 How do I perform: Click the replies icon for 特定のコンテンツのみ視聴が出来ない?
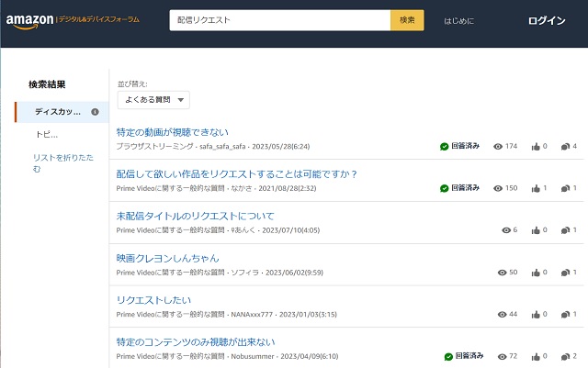[565, 357]
